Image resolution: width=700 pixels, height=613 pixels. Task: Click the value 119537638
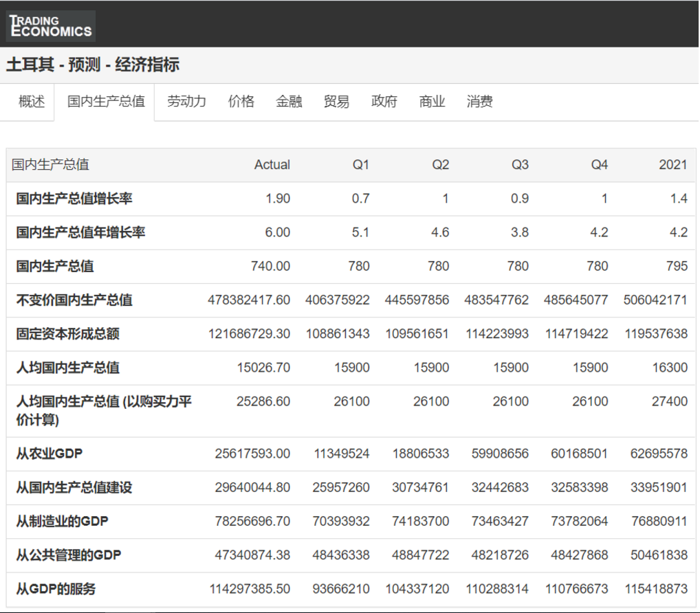coord(656,334)
